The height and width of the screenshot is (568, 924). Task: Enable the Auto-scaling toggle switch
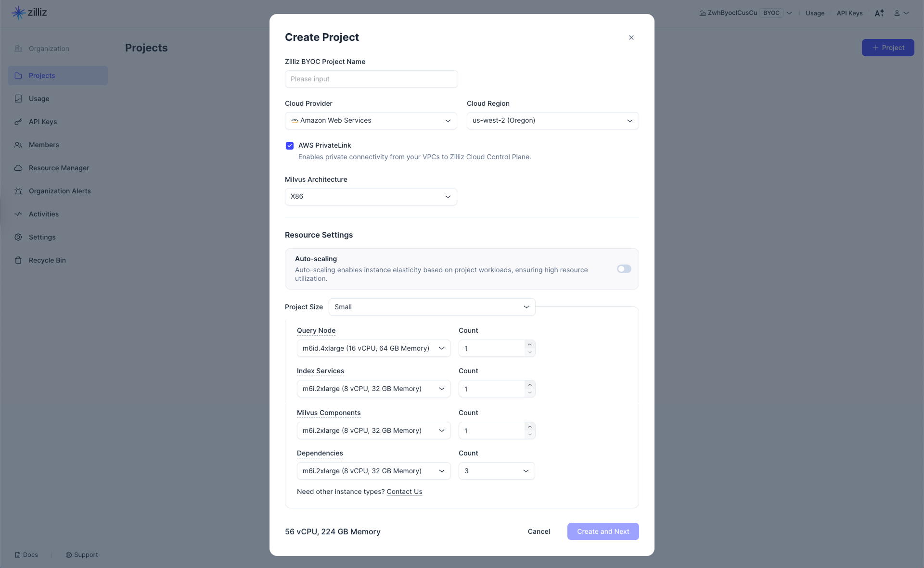tap(624, 269)
